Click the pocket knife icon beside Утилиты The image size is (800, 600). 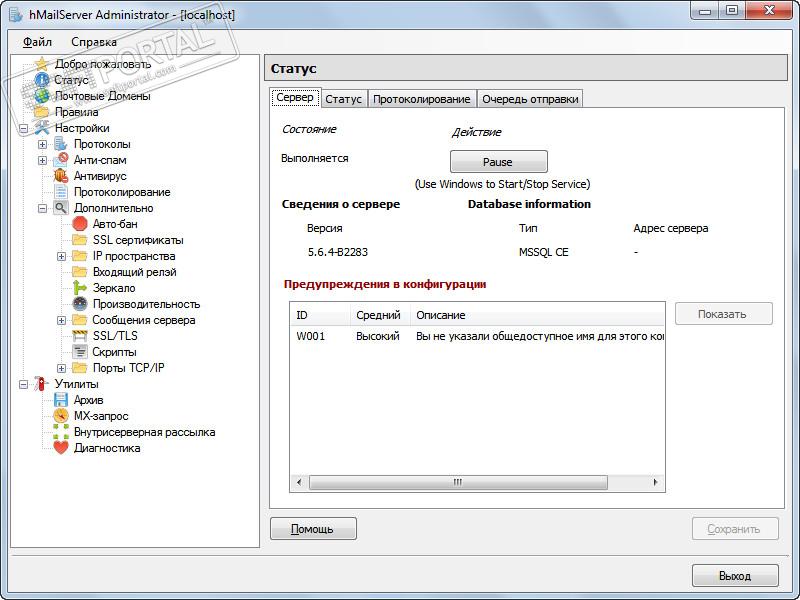click(41, 384)
